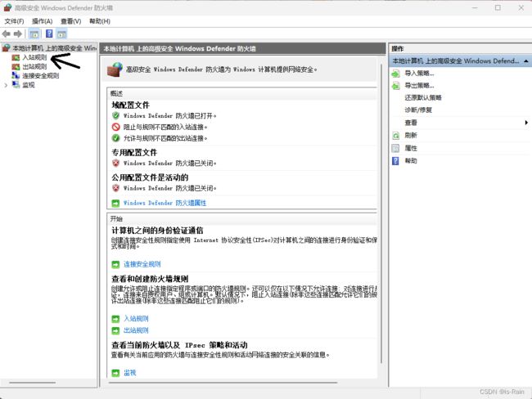Collapse the actions section header arrow
This screenshot has height=399, width=532.
click(526, 61)
